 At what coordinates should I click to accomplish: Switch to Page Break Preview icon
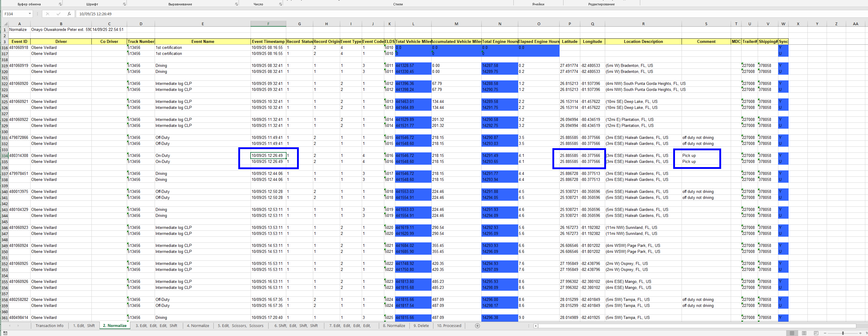[816, 333]
